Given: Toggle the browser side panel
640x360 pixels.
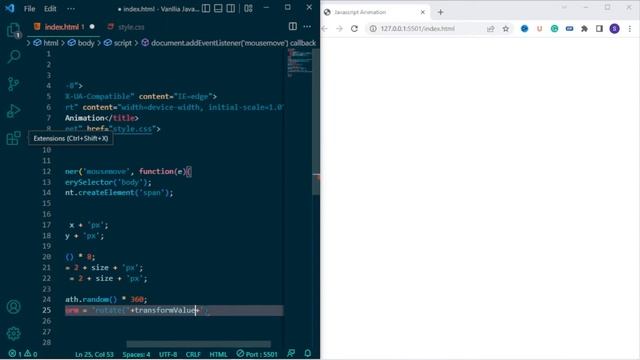Looking at the screenshot, I should pyautogui.click(x=599, y=29).
